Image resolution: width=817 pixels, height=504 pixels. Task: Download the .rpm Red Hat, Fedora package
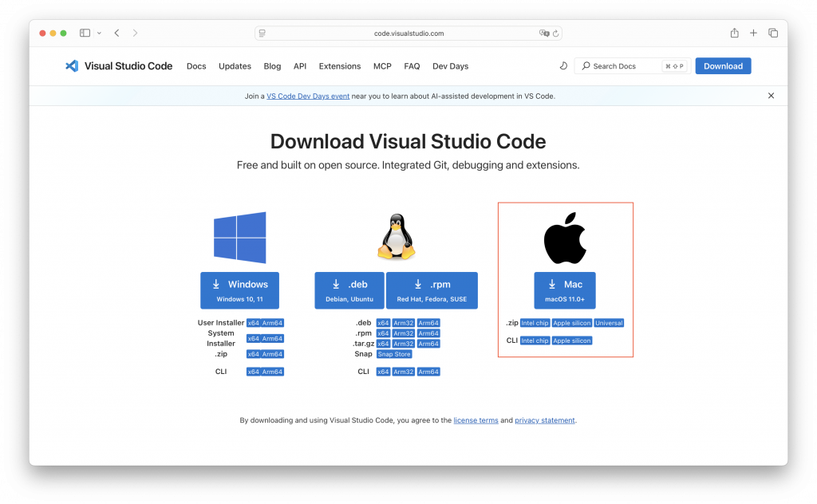[432, 290]
